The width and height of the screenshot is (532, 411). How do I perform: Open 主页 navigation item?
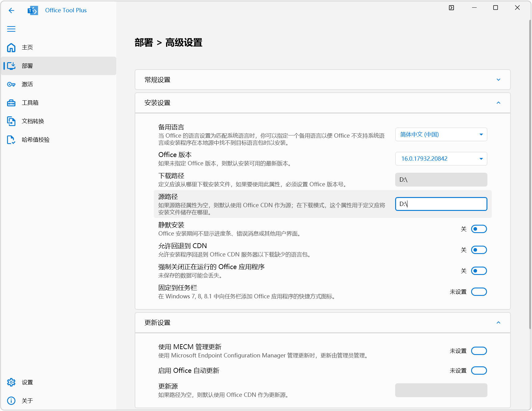point(58,47)
